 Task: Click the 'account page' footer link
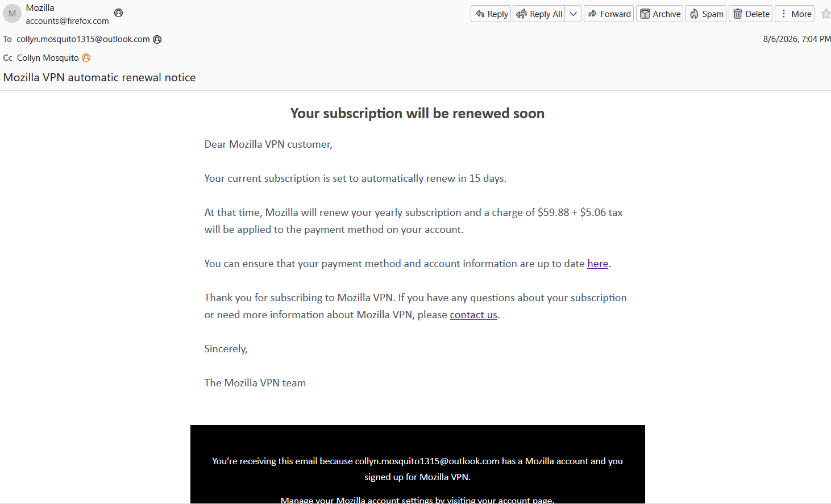tap(525, 500)
